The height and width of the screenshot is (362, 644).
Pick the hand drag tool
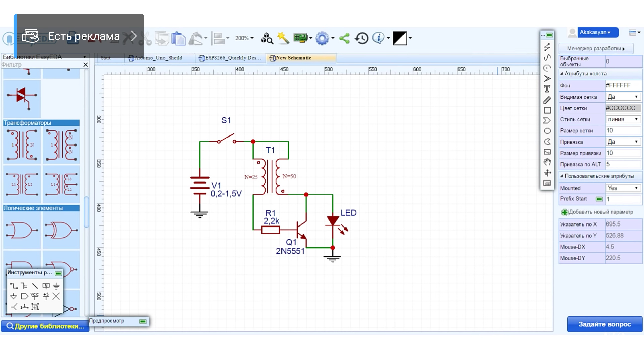[x=547, y=162]
